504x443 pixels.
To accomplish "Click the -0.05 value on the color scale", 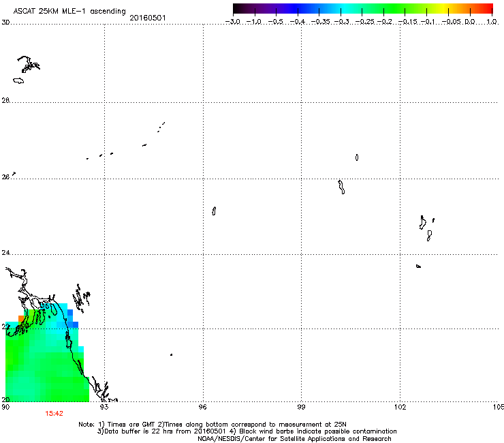I will 451,22.
